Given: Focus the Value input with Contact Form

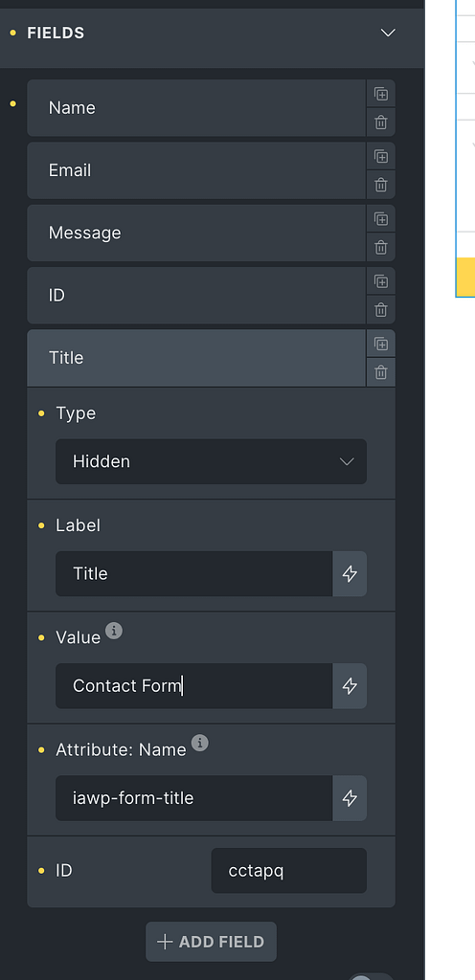Looking at the screenshot, I should tap(193, 685).
